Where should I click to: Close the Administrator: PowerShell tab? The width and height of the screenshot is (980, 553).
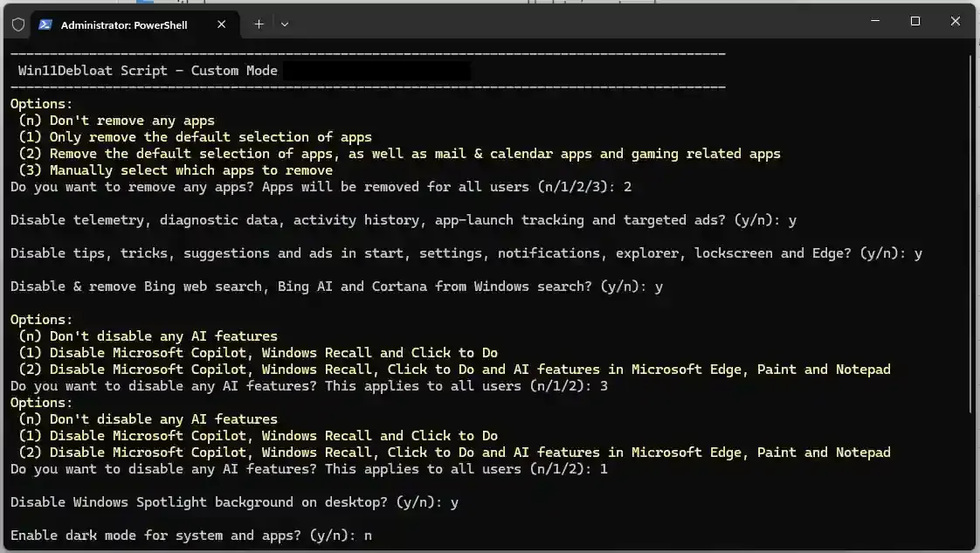222,24
